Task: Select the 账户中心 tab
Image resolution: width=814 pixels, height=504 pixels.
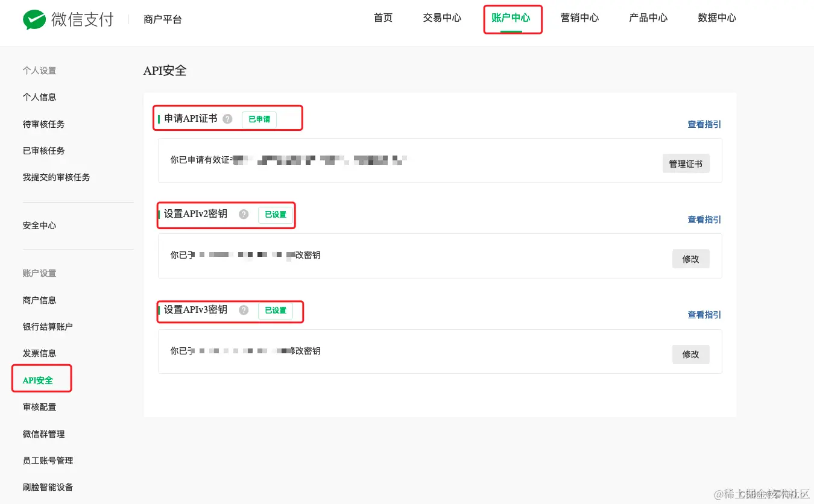Action: (511, 18)
